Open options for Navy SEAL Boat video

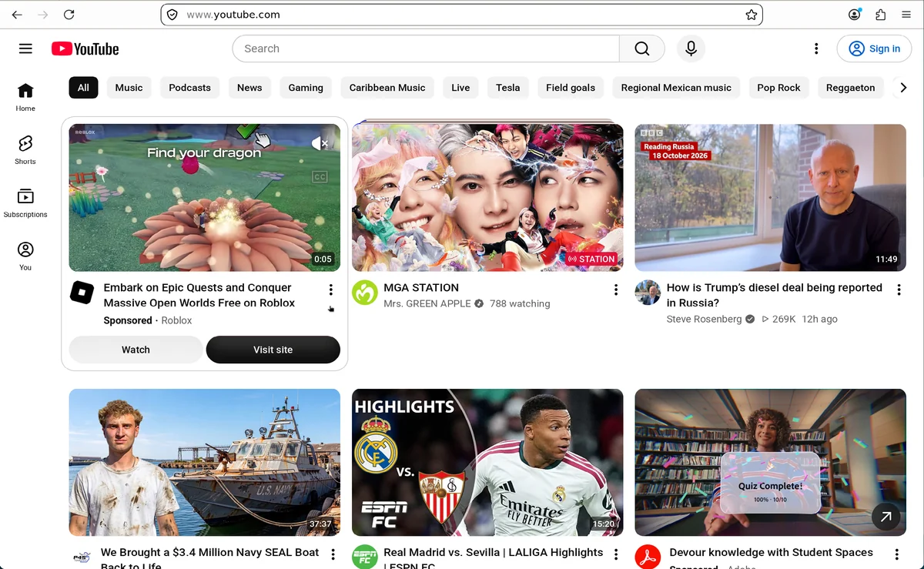click(333, 554)
